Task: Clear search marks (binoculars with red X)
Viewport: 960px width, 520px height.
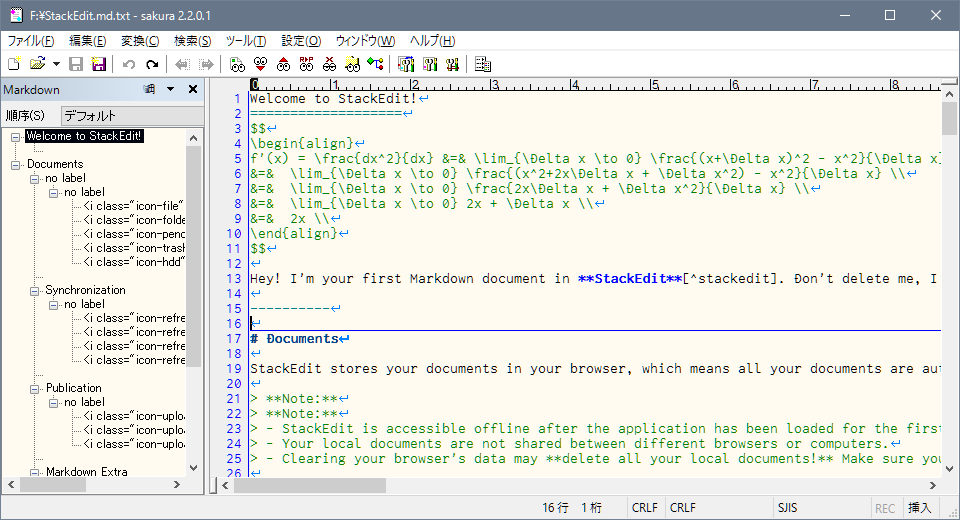Action: coord(329,64)
